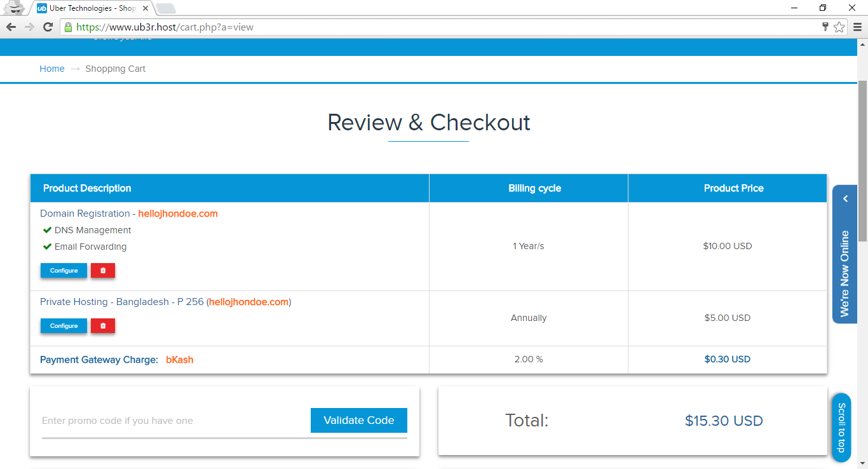Click the Annually billing cycle cell
The image size is (868, 469).
point(529,318)
